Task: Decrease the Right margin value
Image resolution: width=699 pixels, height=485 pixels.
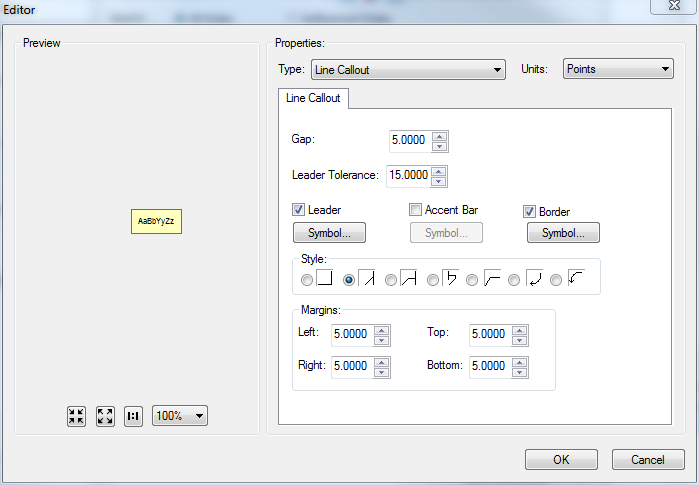Action: point(382,372)
